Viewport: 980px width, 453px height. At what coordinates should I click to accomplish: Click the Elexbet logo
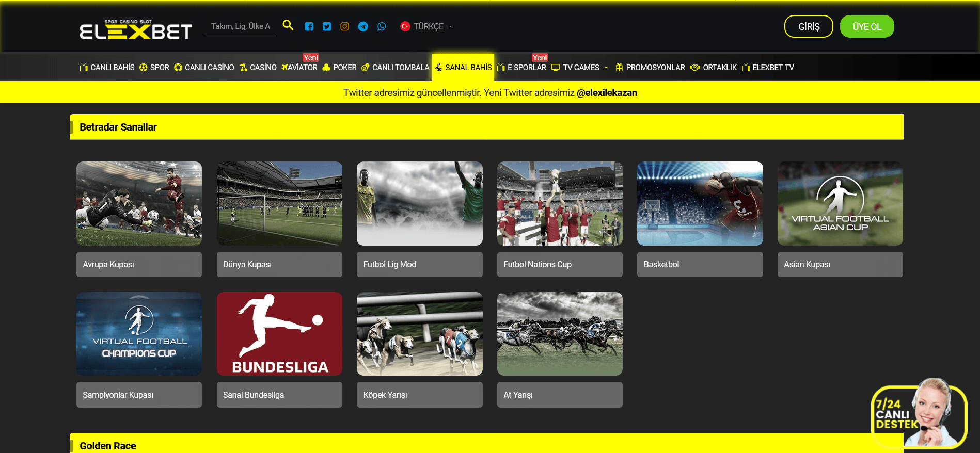(136, 29)
